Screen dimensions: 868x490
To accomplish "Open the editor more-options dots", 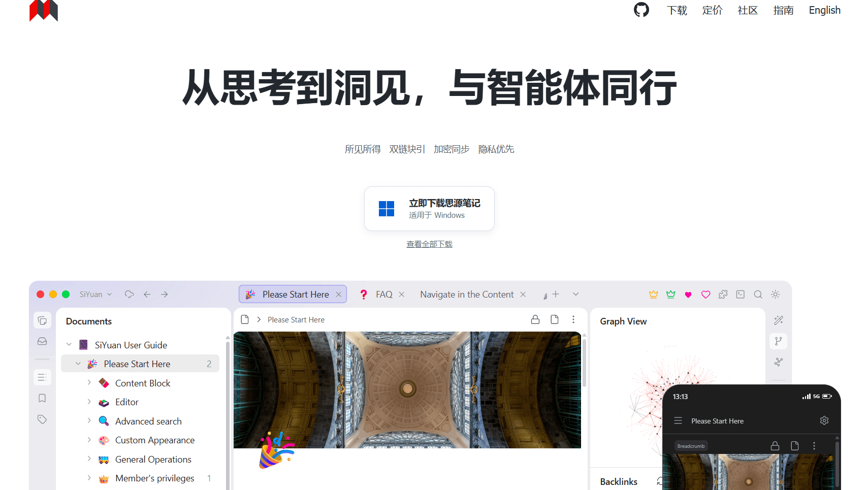I will click(x=573, y=319).
